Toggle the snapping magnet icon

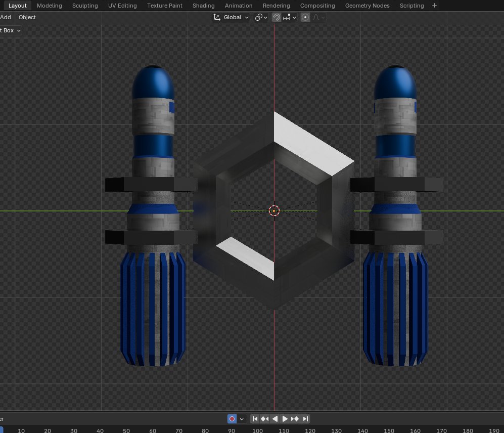(276, 17)
